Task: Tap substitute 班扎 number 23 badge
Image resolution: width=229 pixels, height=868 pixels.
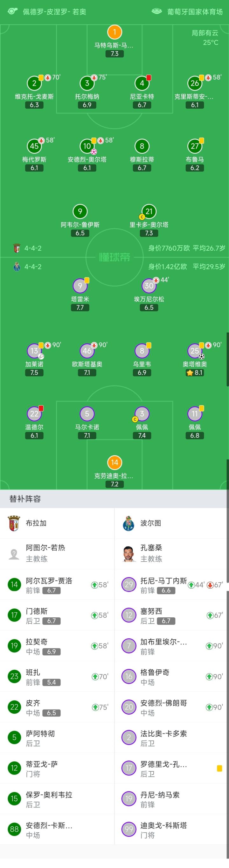Action: [14, 676]
